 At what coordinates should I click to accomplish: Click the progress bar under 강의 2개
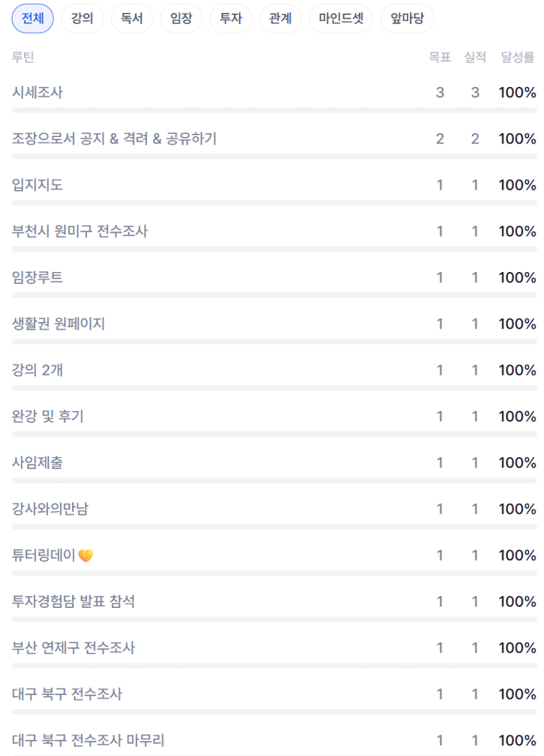[274, 388]
